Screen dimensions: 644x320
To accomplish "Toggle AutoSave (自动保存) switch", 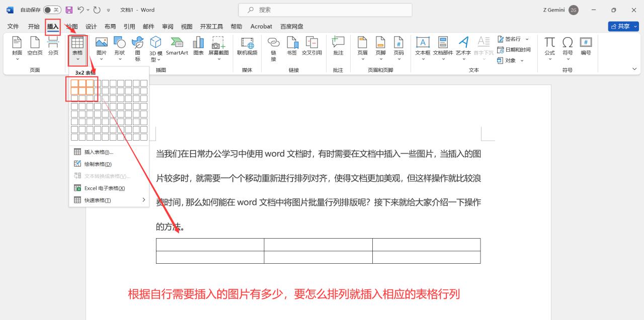I will point(52,10).
